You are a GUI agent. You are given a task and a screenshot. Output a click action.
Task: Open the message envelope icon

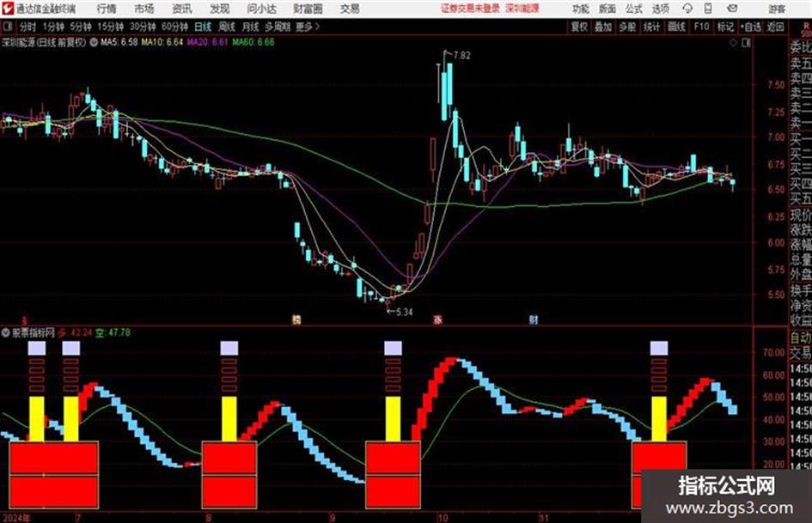point(732,9)
